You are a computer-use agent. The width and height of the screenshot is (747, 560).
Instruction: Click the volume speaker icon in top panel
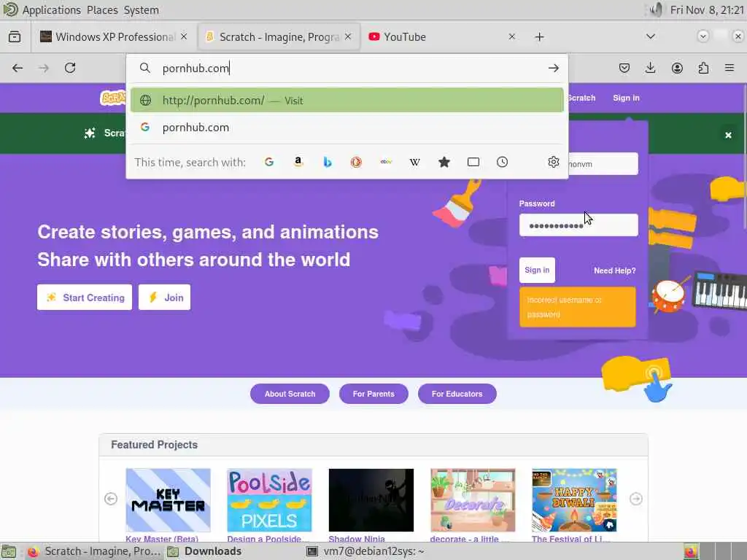[x=656, y=10]
